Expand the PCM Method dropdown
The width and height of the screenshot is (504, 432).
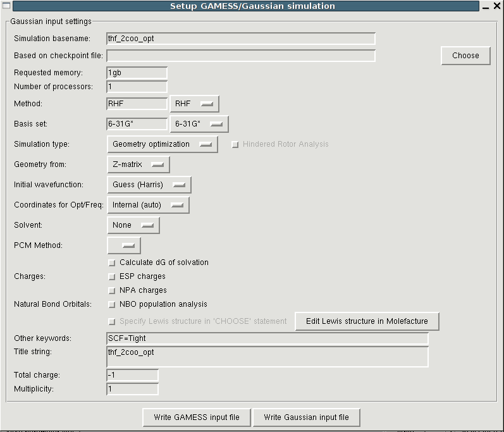124,245
